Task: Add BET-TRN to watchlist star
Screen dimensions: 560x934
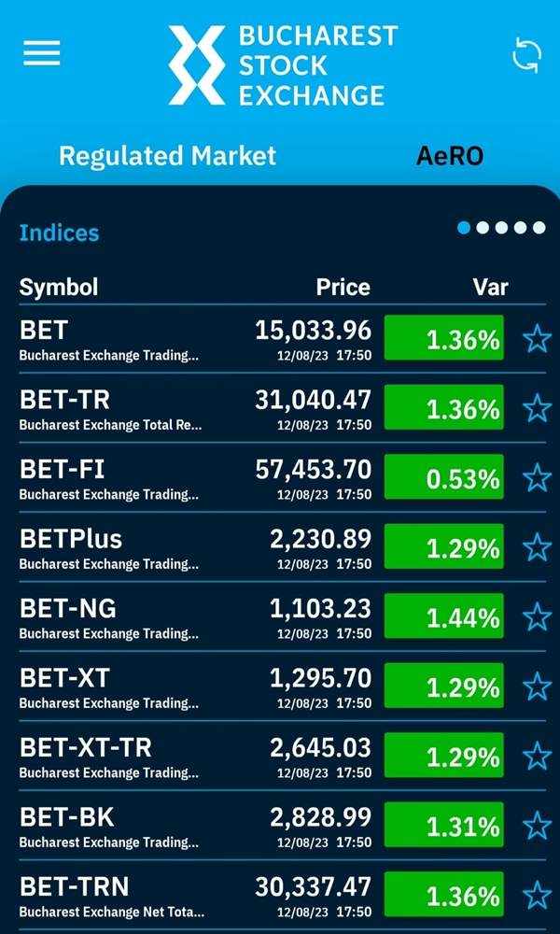Action: point(537,896)
